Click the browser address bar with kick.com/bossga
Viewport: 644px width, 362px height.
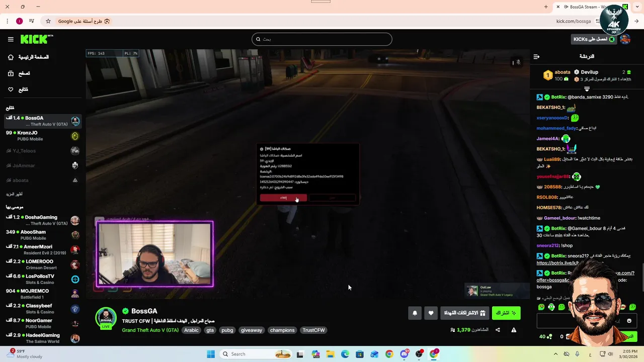[574, 21]
